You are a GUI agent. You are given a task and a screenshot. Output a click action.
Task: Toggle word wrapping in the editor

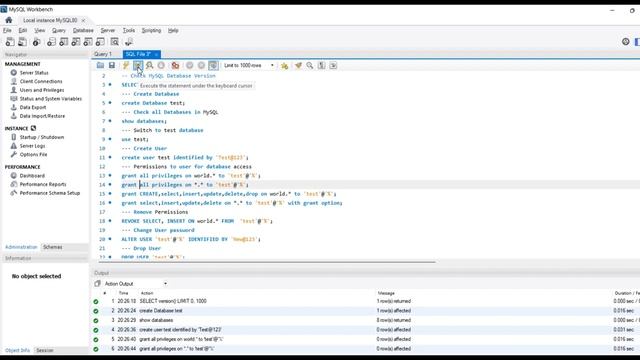pyautogui.click(x=333, y=65)
